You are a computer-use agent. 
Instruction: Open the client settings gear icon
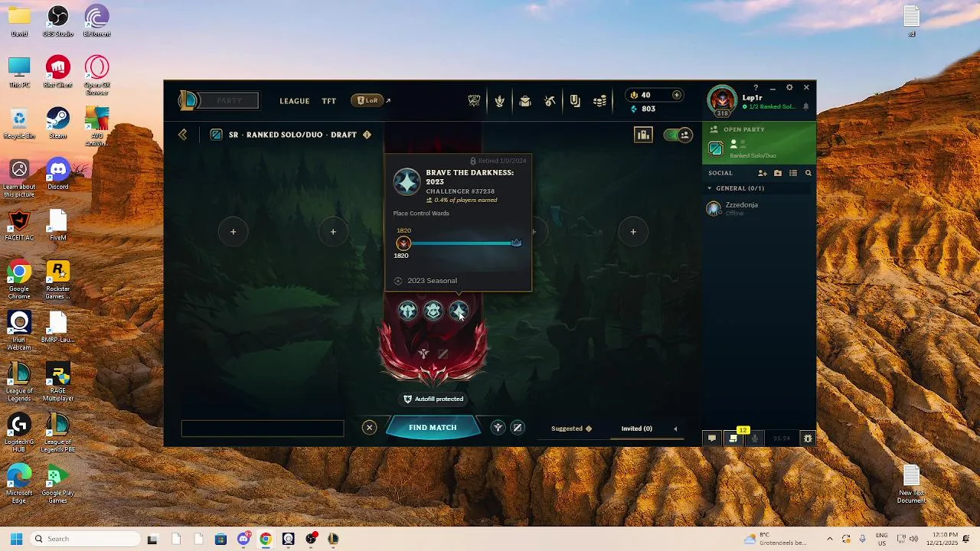[x=789, y=88]
